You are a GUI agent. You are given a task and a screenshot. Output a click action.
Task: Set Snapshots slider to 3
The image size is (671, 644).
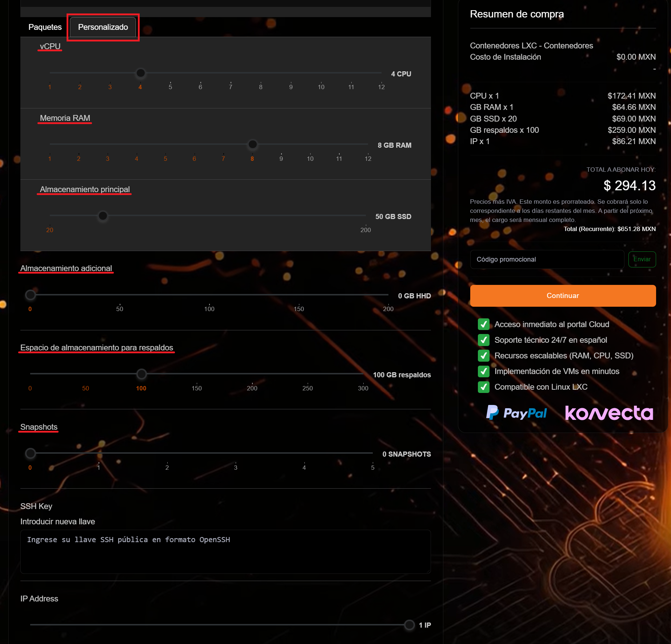[x=236, y=453]
